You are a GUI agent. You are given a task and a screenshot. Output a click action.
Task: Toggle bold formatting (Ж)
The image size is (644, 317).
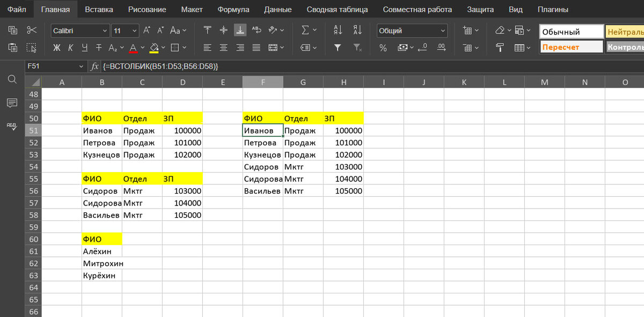click(57, 48)
